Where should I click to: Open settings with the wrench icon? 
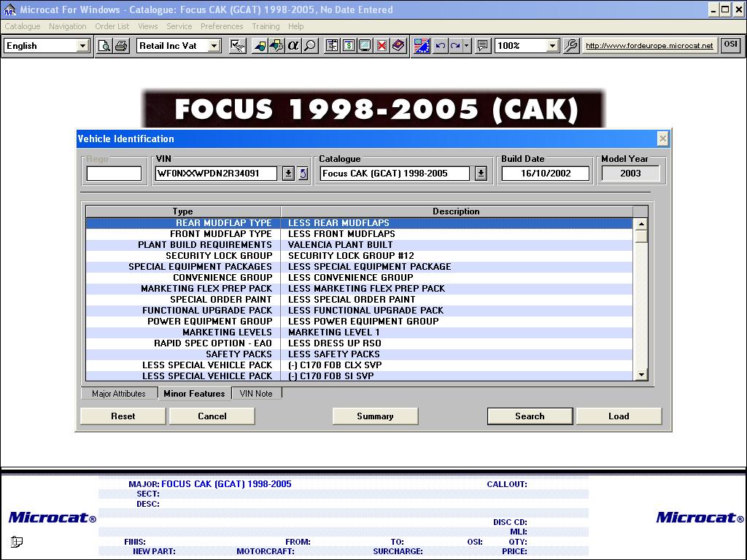[571, 45]
